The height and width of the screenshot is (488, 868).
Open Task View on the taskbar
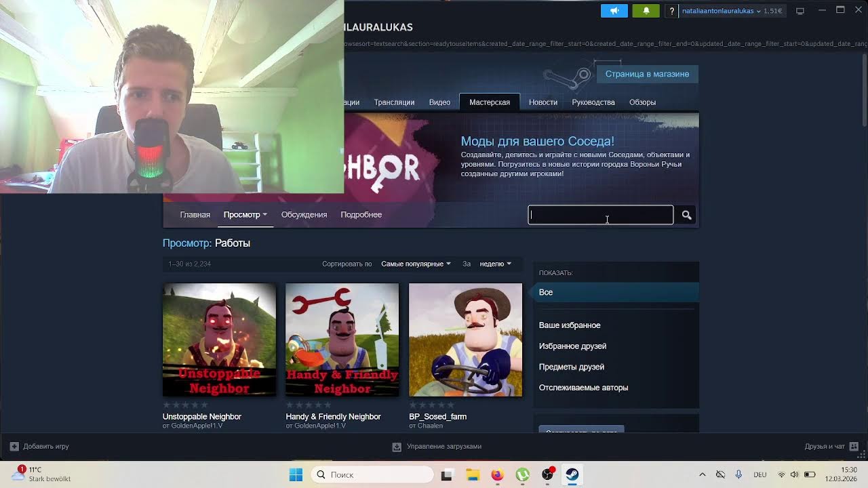pyautogui.click(x=446, y=475)
